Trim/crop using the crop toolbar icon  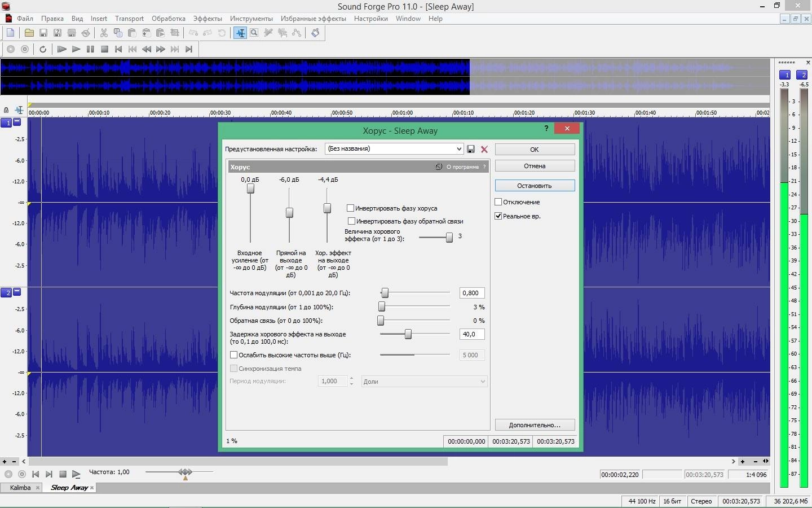[175, 33]
